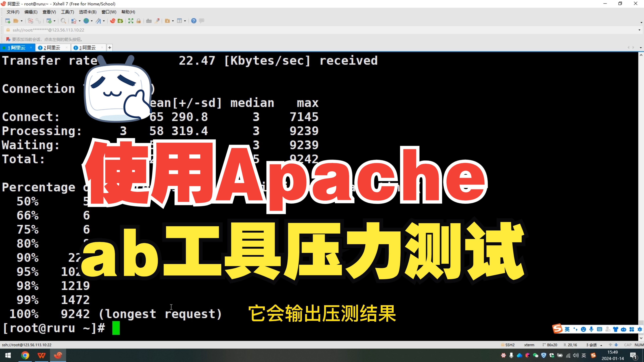Click the color scheme toolbar icon
The image size is (644, 362).
coord(74,21)
